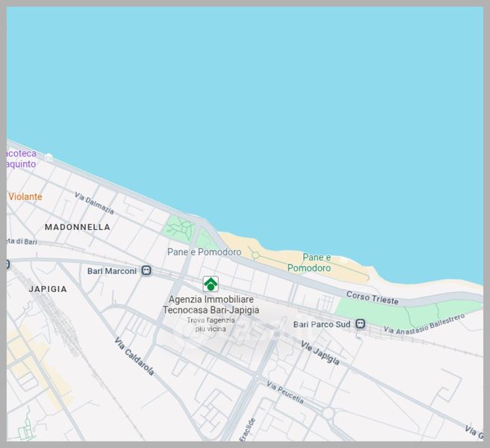
Task: Click the orange Violante place label
Action: (25, 196)
